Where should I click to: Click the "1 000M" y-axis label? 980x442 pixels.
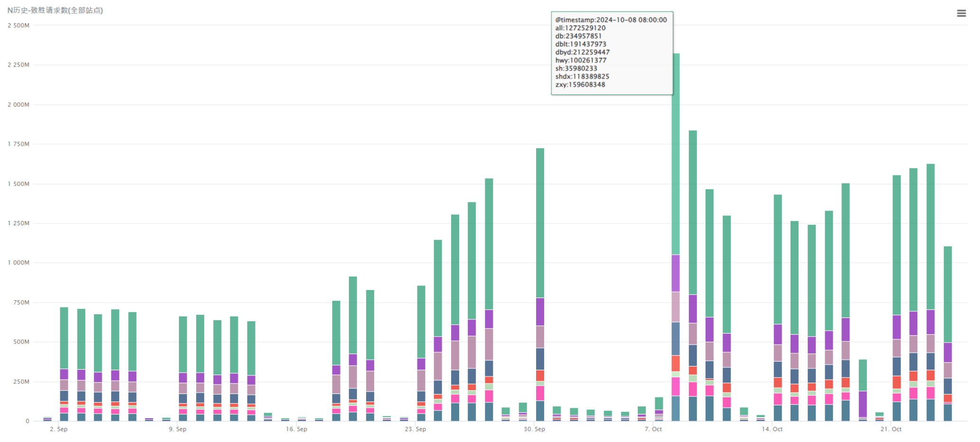tap(19, 263)
